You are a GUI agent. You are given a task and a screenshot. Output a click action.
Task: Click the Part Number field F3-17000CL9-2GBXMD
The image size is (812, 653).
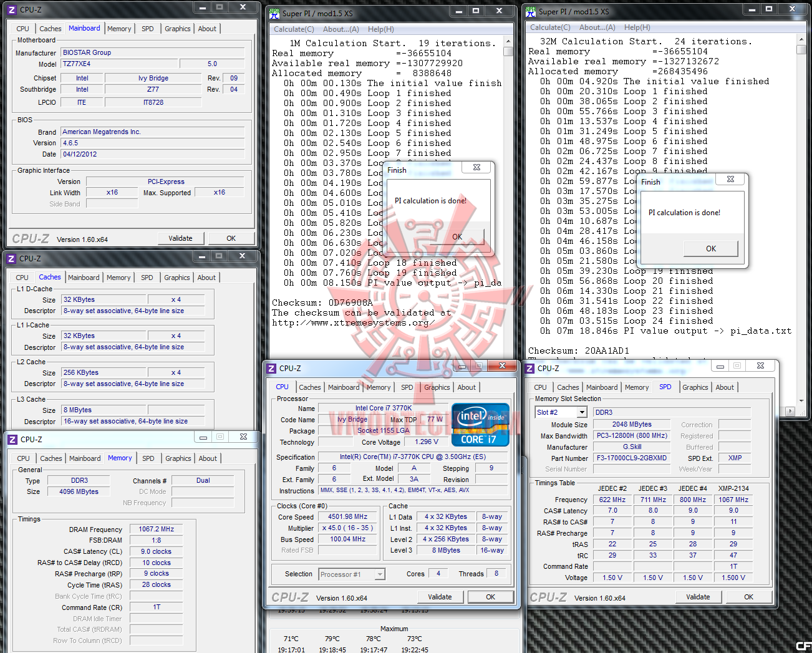[632, 458]
